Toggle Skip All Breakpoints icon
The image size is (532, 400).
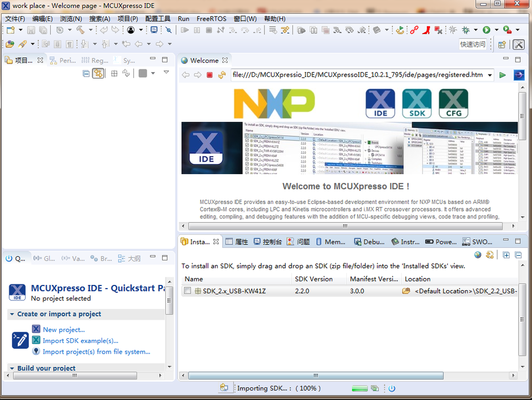click(x=168, y=30)
